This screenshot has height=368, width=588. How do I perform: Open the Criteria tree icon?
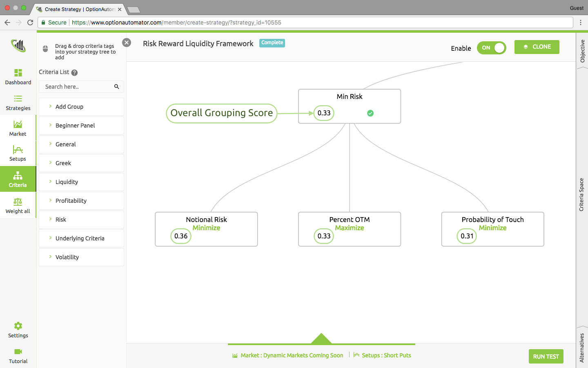tap(18, 179)
